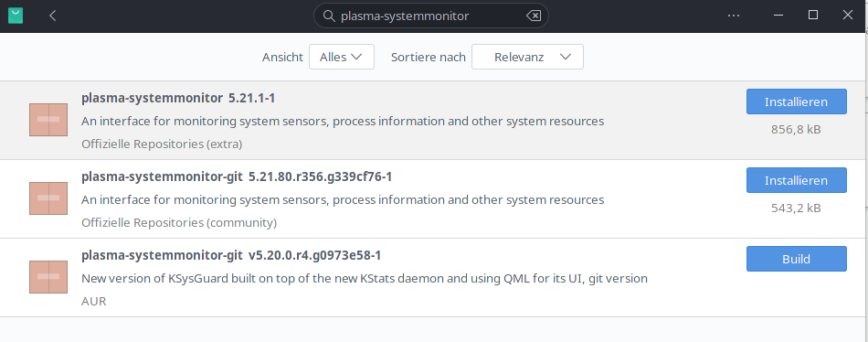Click 'Offizielle Repositories (extra)' label
Viewport: 868px width, 342px height.
(162, 144)
